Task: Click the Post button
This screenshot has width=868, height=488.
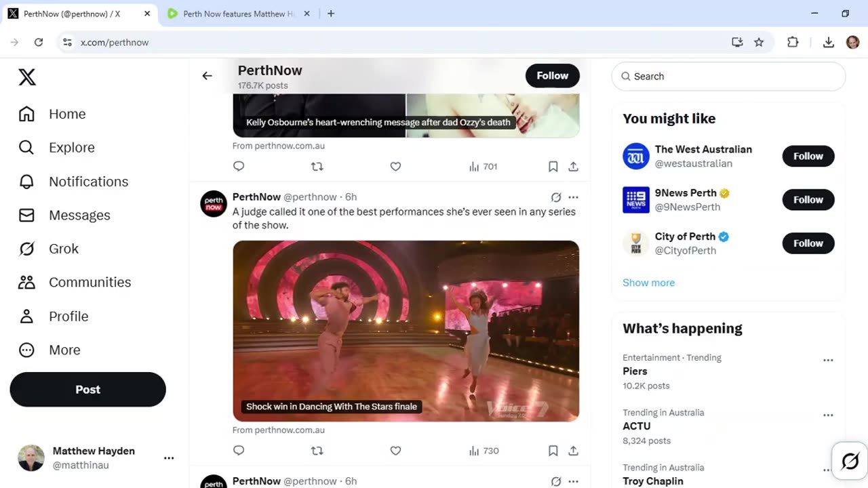Action: pos(87,390)
